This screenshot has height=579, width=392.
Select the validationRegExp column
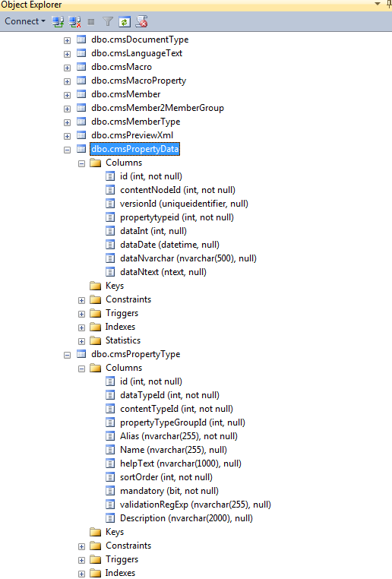click(195, 505)
